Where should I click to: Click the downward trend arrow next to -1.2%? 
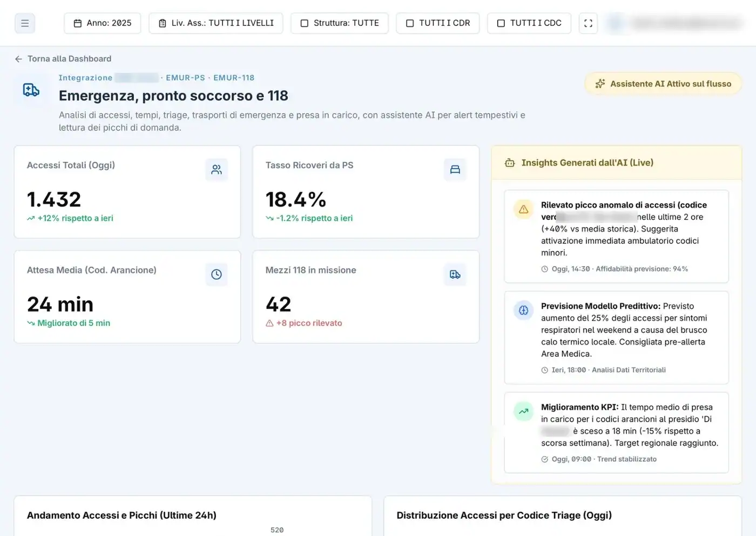(x=269, y=219)
